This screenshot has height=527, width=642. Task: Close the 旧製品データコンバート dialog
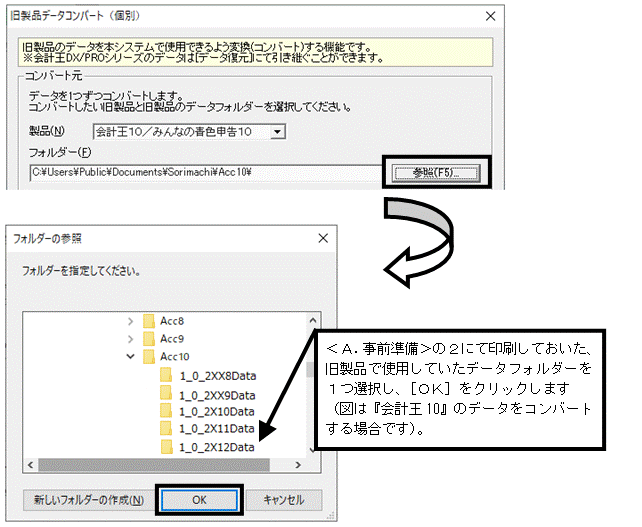[x=490, y=16]
